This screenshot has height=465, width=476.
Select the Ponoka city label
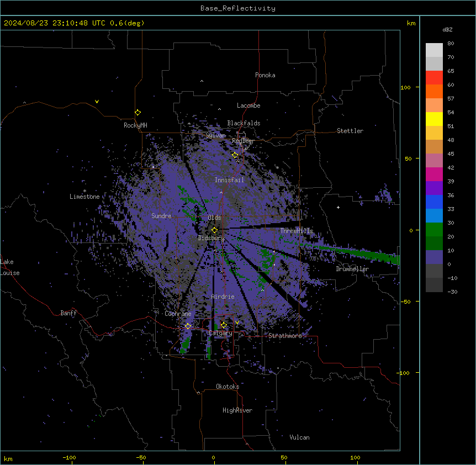point(265,75)
